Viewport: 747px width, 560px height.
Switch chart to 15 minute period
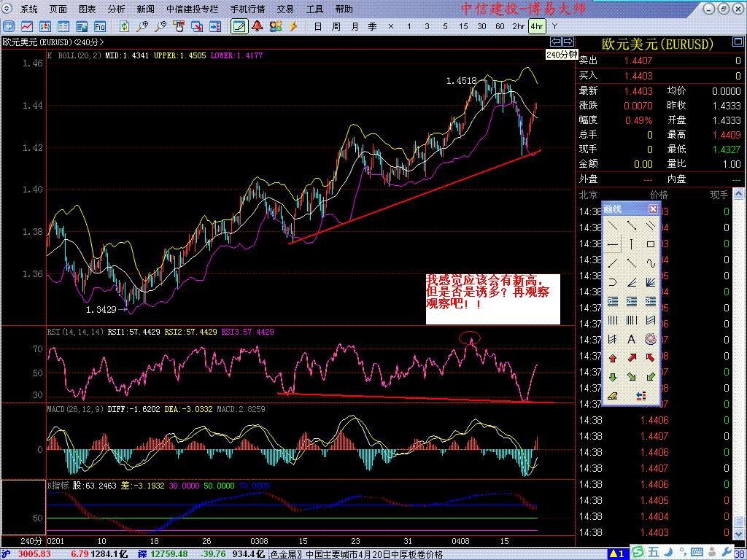(x=463, y=27)
